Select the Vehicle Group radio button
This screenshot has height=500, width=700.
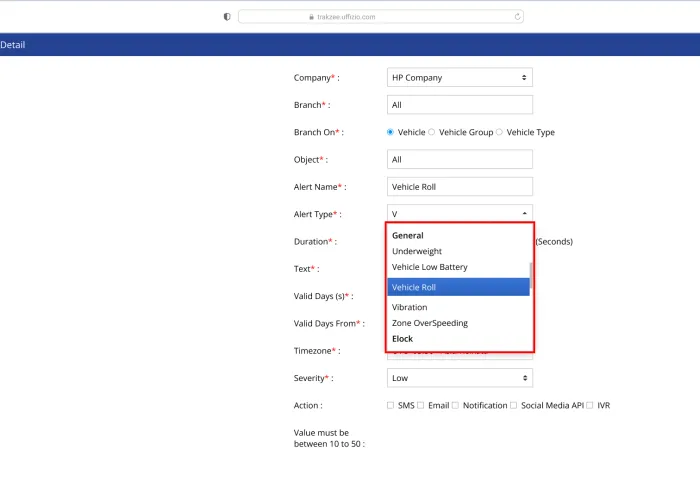coord(432,132)
